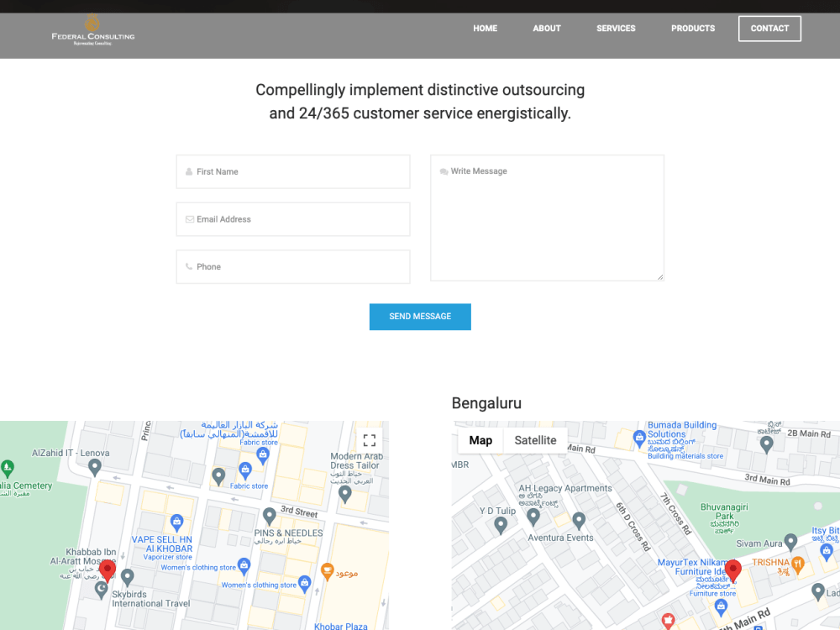Screen dimensions: 840x630
Task: Select the Modern Arab Dress Tailor pin
Action: pos(345,494)
